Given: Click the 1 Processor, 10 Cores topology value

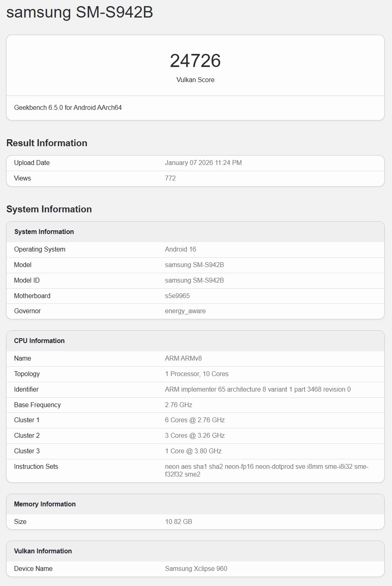Looking at the screenshot, I should click(x=197, y=374).
